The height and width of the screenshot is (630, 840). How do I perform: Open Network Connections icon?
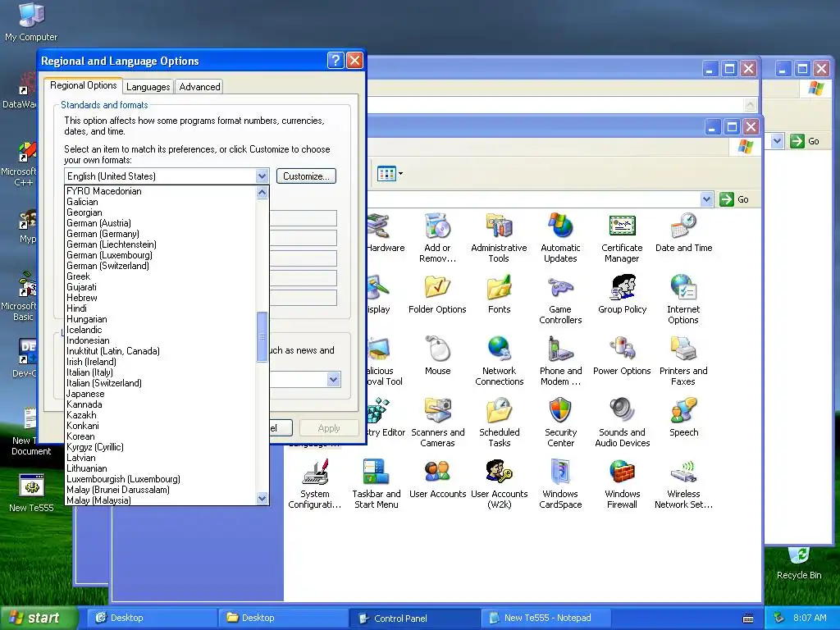coord(500,361)
